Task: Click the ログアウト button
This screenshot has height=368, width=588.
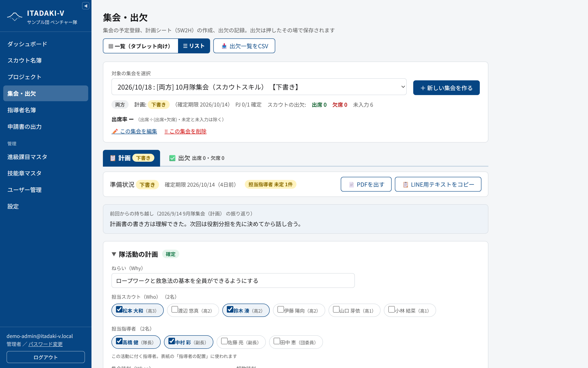Action: [46, 357]
